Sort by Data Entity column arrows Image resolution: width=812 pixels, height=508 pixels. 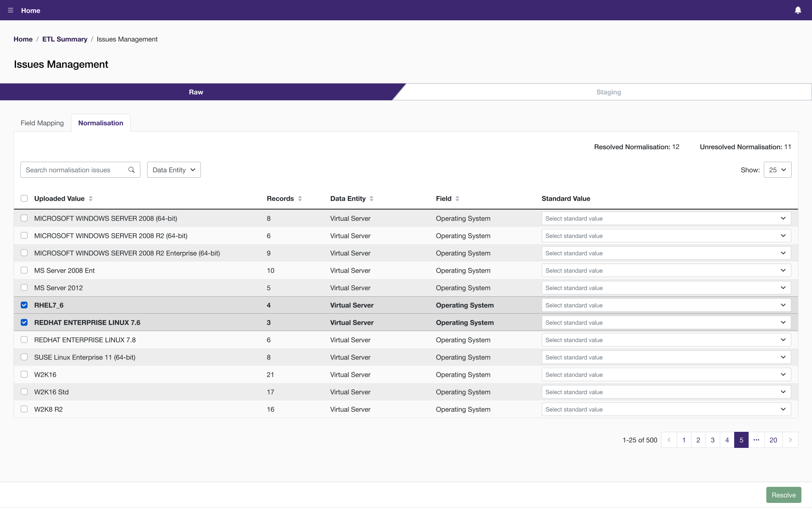tap(371, 199)
